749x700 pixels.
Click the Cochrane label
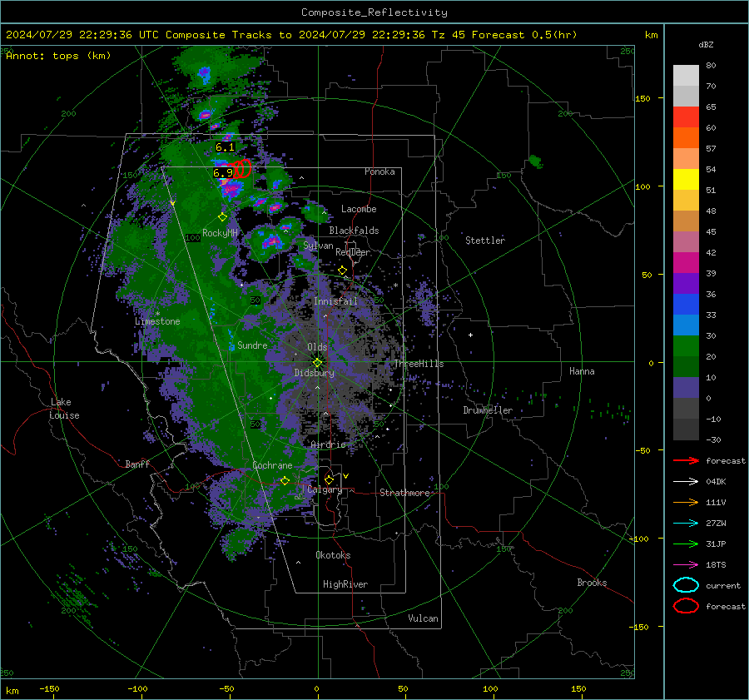click(272, 465)
